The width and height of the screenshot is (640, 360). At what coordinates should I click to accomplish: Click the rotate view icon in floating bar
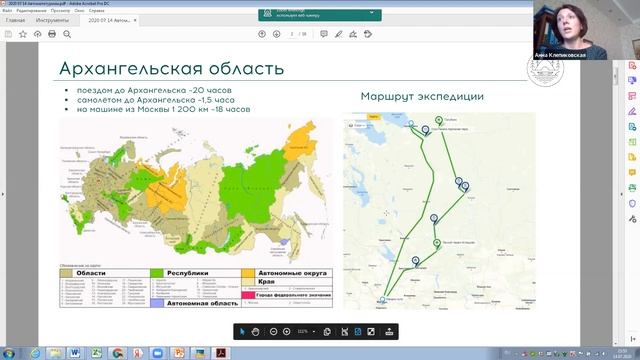tap(327, 332)
